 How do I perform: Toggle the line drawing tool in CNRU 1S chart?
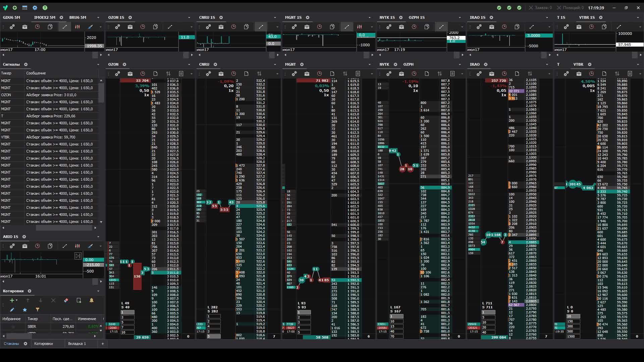pyautogui.click(x=261, y=27)
